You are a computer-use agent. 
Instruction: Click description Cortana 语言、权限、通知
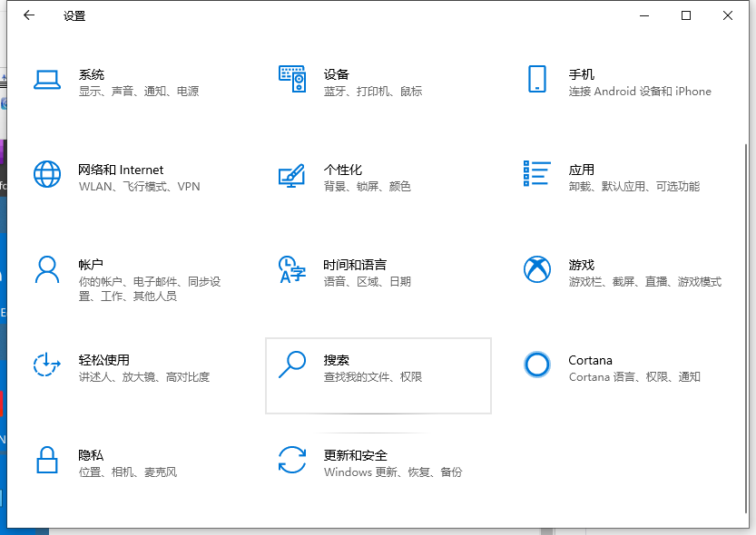[x=634, y=376]
